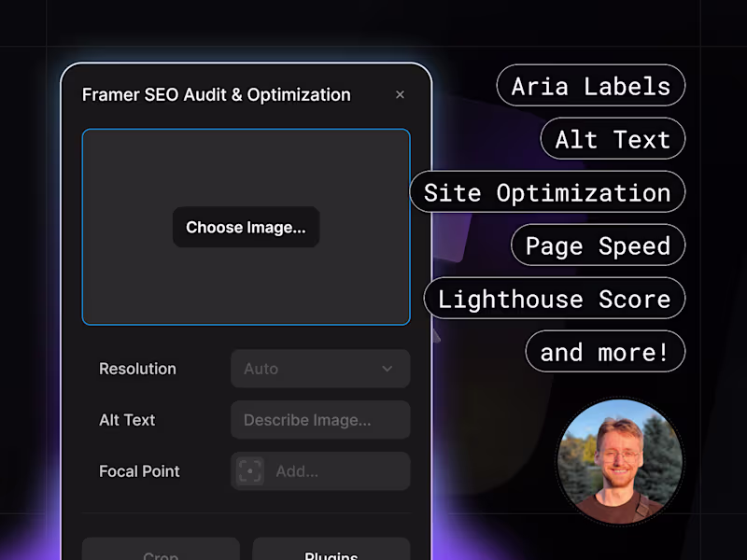Screen dimensions: 747x560
Task: Click the Lighthouse Score pill
Action: [x=555, y=298]
